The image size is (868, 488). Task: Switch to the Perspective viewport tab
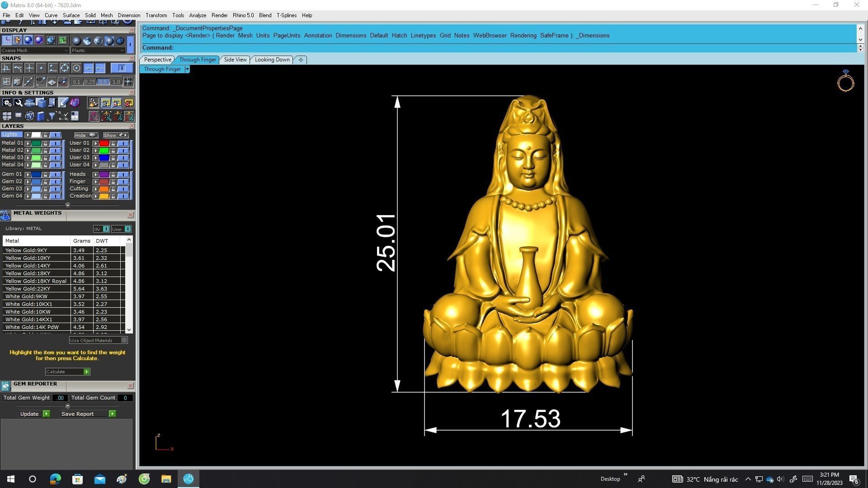point(157,60)
